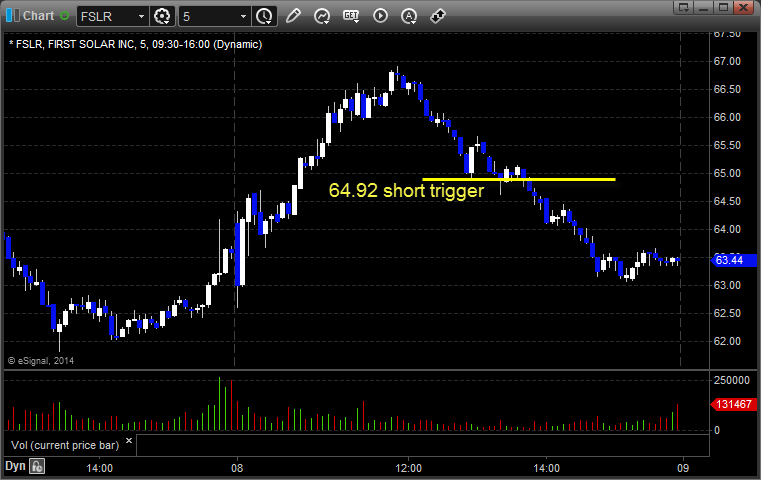Click the 62.00 price axis label

click(727, 341)
